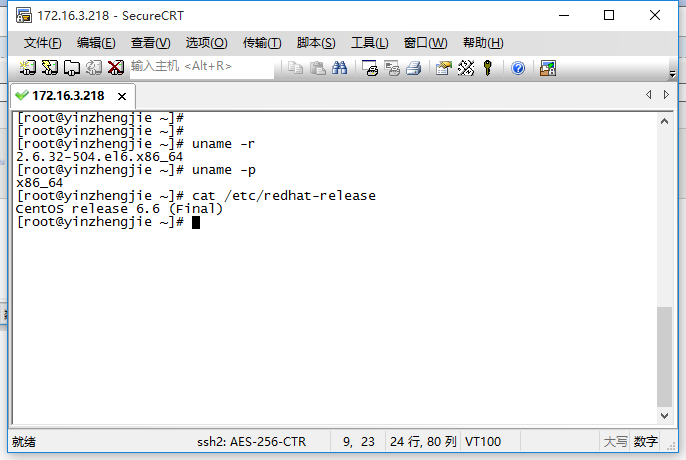Open the 文件(F) menu

click(x=42, y=43)
